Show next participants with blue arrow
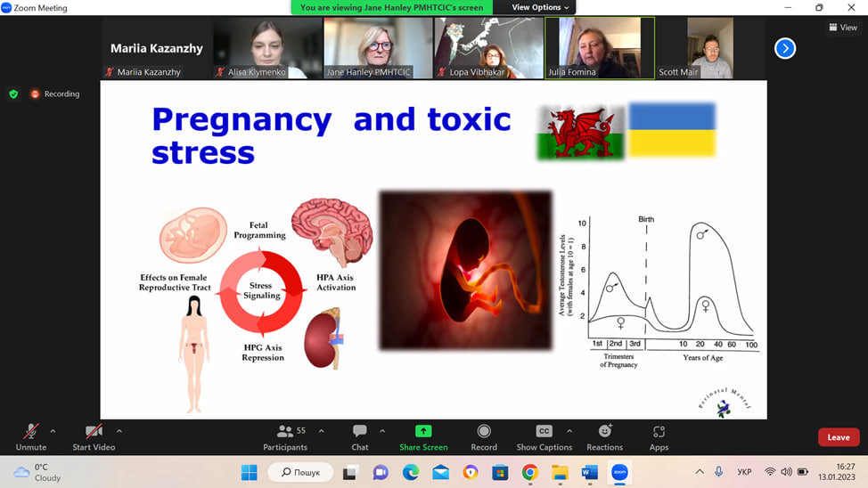The height and width of the screenshot is (488, 868). 784,48
